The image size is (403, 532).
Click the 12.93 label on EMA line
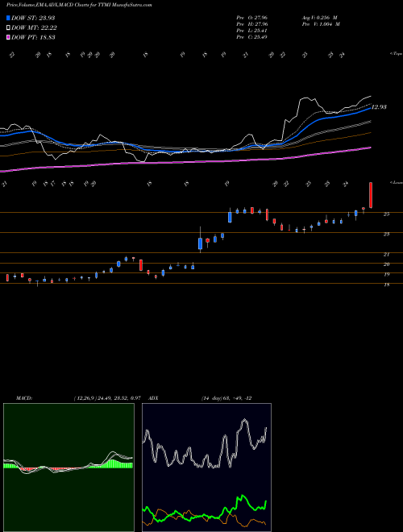pos(379,107)
